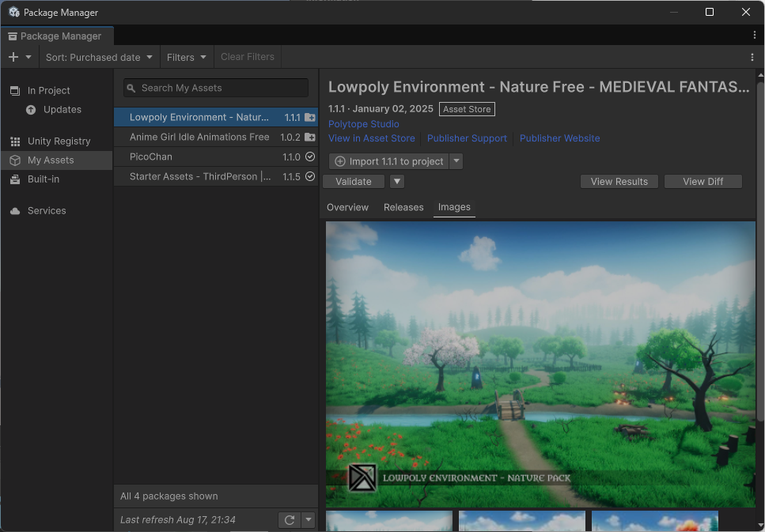Image resolution: width=765 pixels, height=532 pixels.
Task: Click the Services cloud icon
Action: point(15,210)
